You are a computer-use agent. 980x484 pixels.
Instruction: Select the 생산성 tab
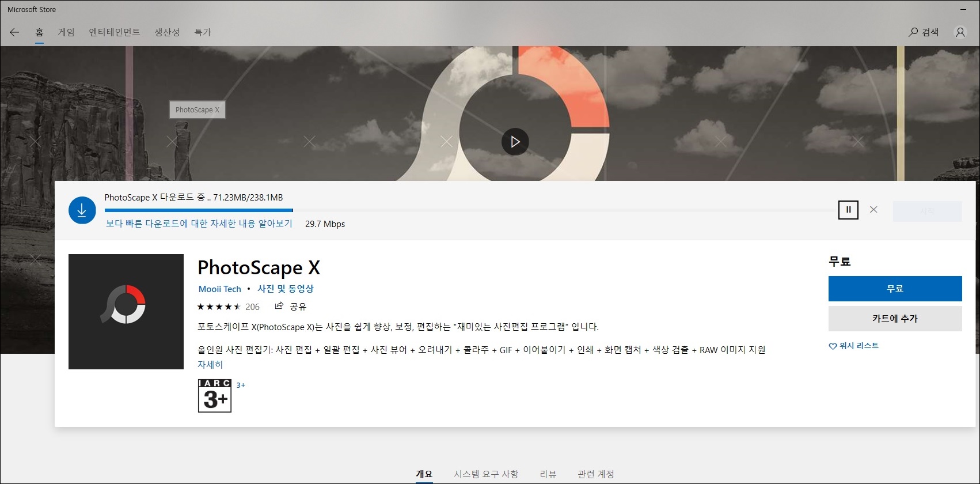pos(167,32)
